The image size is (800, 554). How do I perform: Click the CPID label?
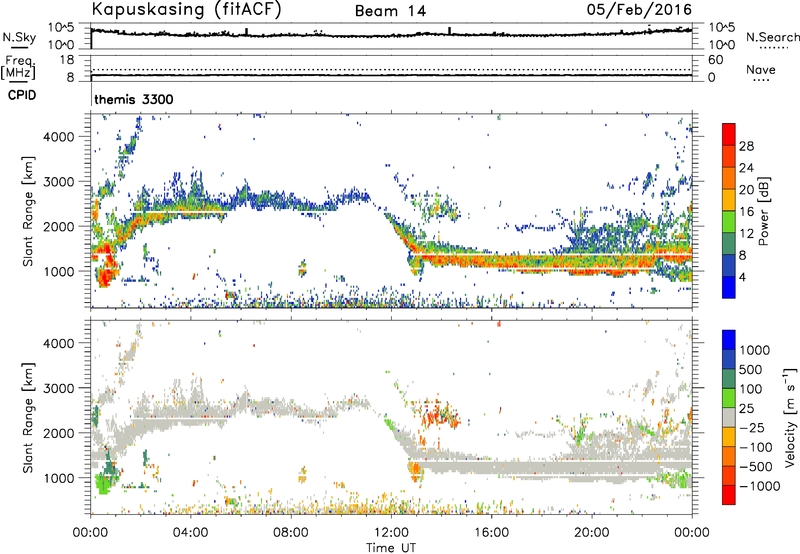[22, 95]
